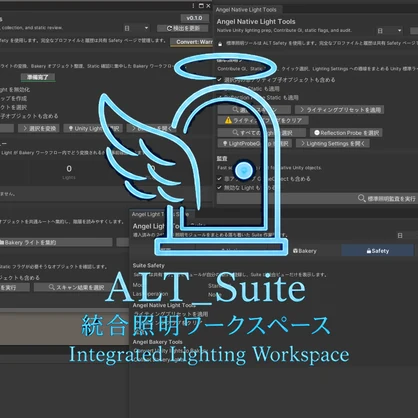Click the magnifier icon on スキャン結果を選択
Image resolution: width=418 pixels, height=418 pixels.
[x=52, y=287]
